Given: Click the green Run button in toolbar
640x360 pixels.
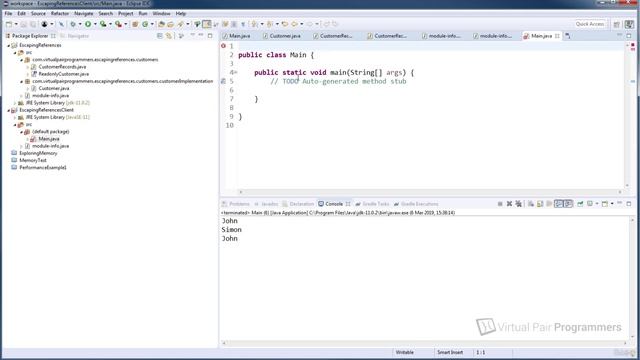Looking at the screenshot, I should [88, 24].
